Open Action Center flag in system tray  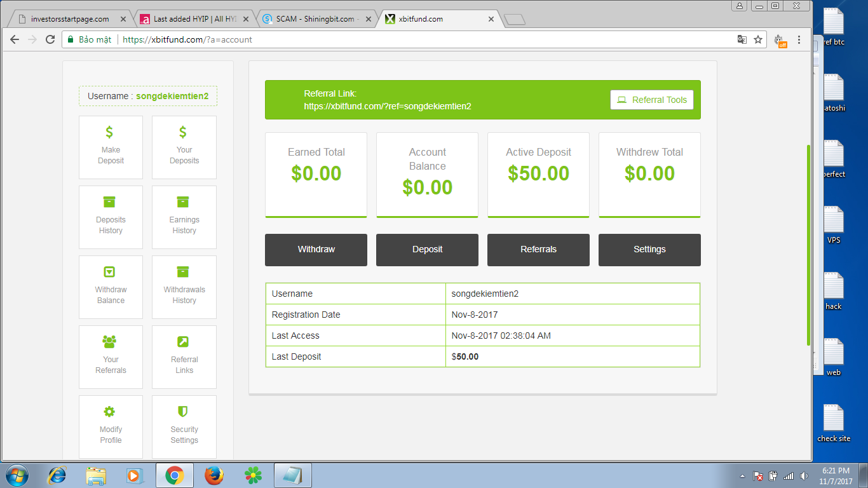point(757,476)
